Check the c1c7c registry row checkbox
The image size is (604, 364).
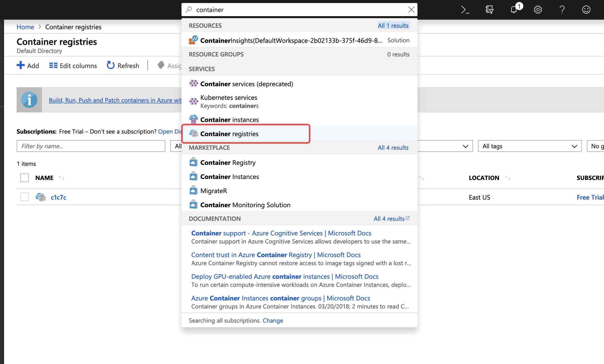click(x=24, y=197)
